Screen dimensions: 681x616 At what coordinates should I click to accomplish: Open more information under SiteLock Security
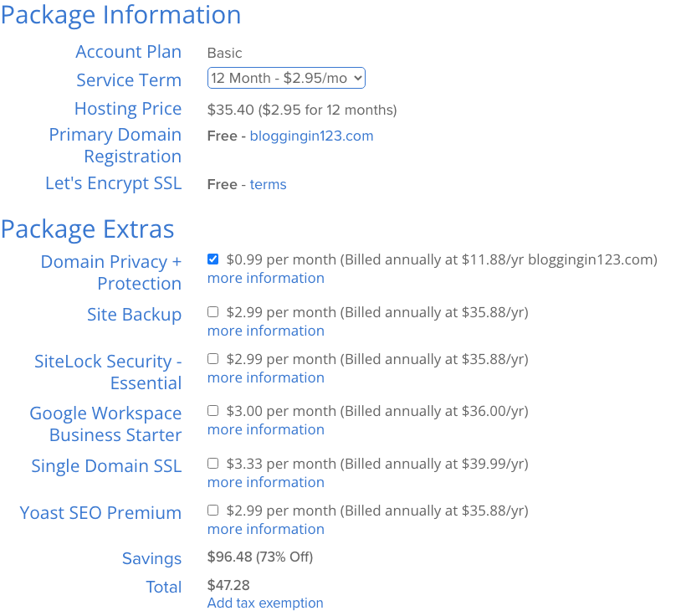click(265, 377)
